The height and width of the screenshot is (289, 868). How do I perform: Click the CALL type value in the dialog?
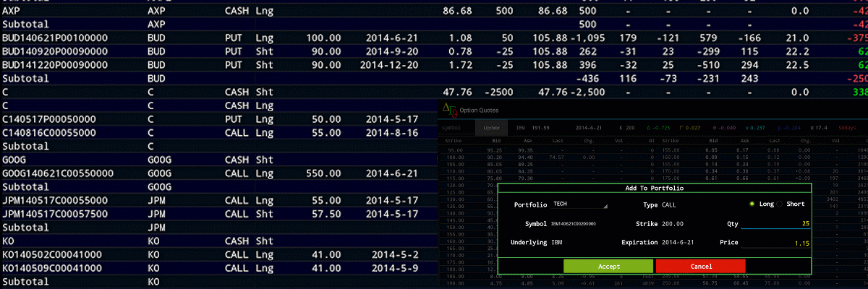point(669,204)
